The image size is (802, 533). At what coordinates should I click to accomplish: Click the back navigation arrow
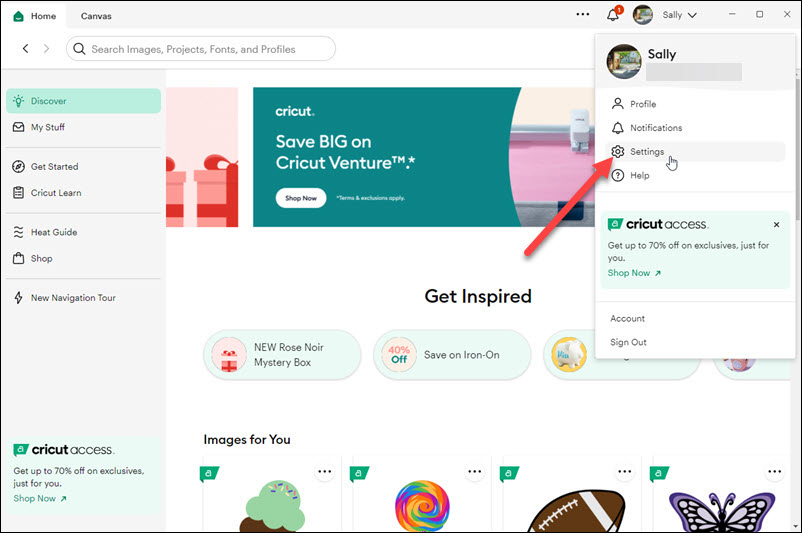[x=26, y=49]
